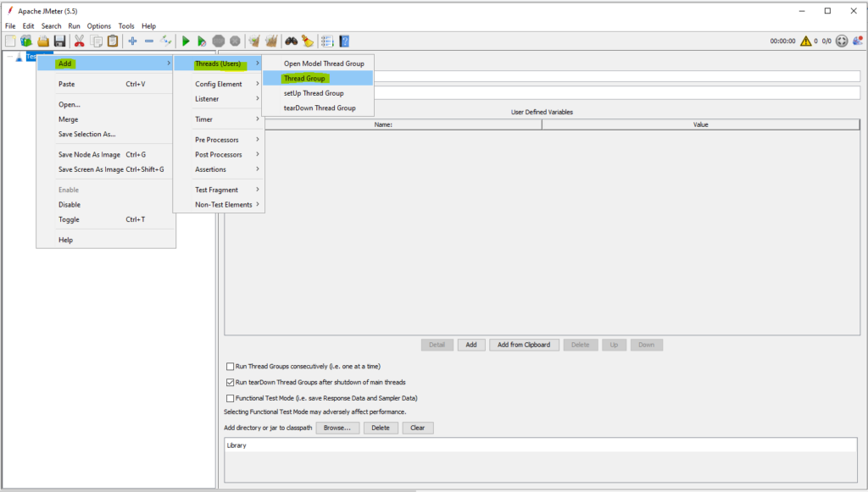The image size is (868, 492).
Task: Click the Clear All broom icon
Action: point(271,41)
